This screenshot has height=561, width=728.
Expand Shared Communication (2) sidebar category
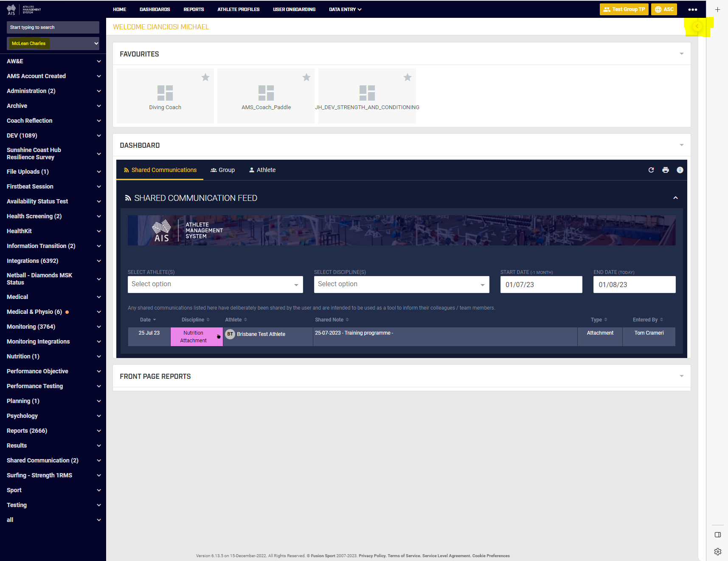tap(53, 460)
